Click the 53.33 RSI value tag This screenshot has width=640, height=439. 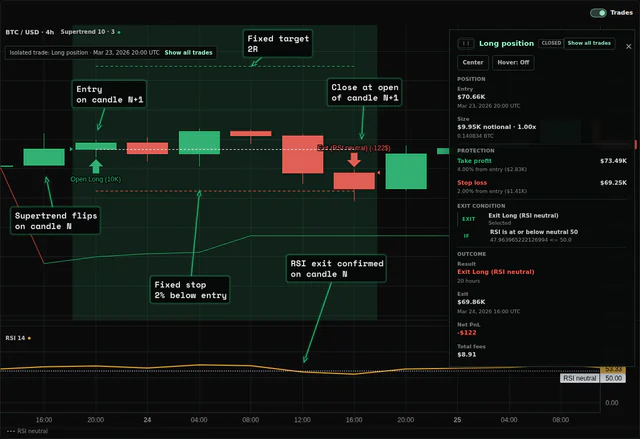click(x=613, y=369)
